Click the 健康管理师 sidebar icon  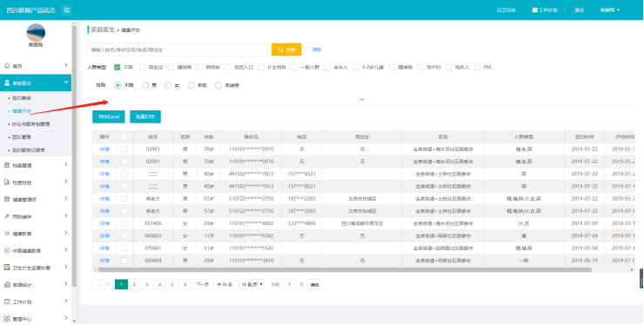click(x=7, y=199)
